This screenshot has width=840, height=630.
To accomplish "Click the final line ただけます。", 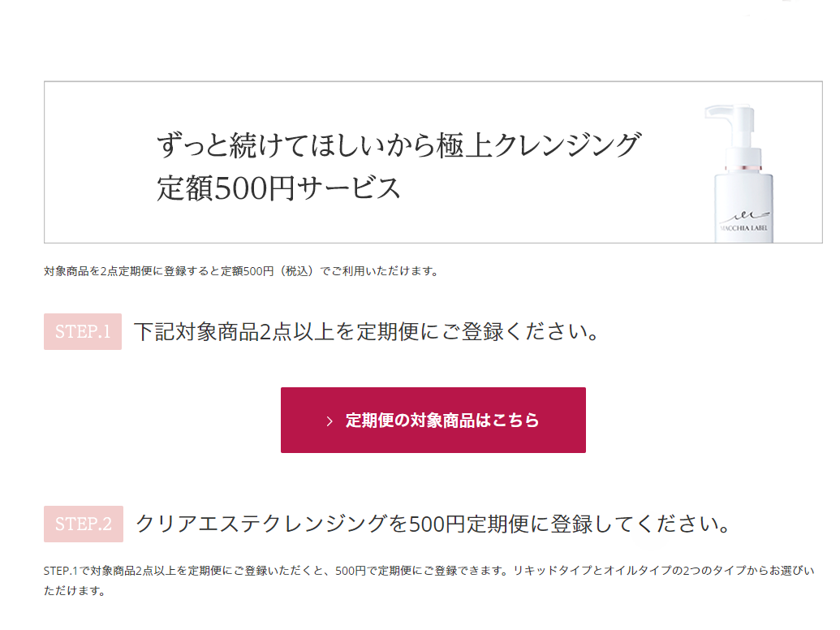I will pos(75,591).
